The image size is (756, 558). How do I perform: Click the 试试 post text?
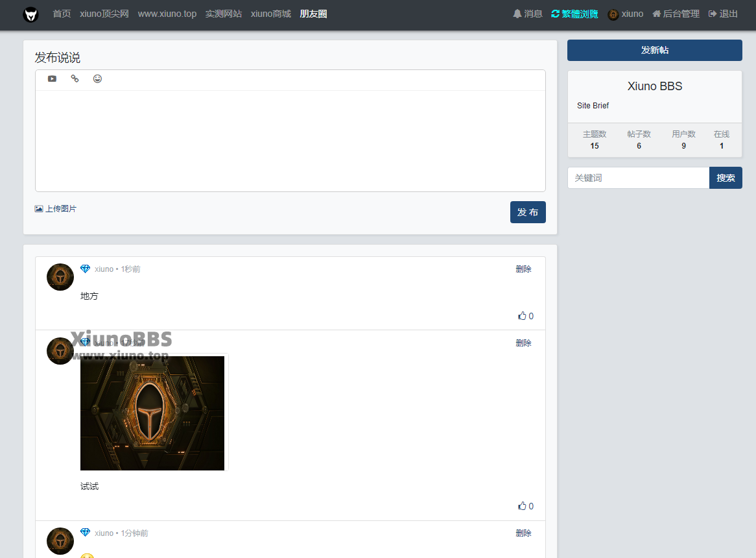[89, 486]
